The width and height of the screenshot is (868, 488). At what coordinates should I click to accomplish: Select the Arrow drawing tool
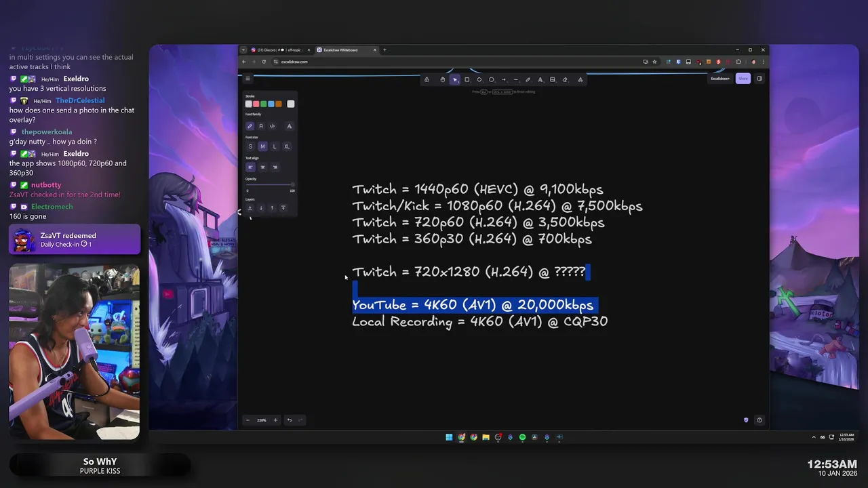coord(503,79)
